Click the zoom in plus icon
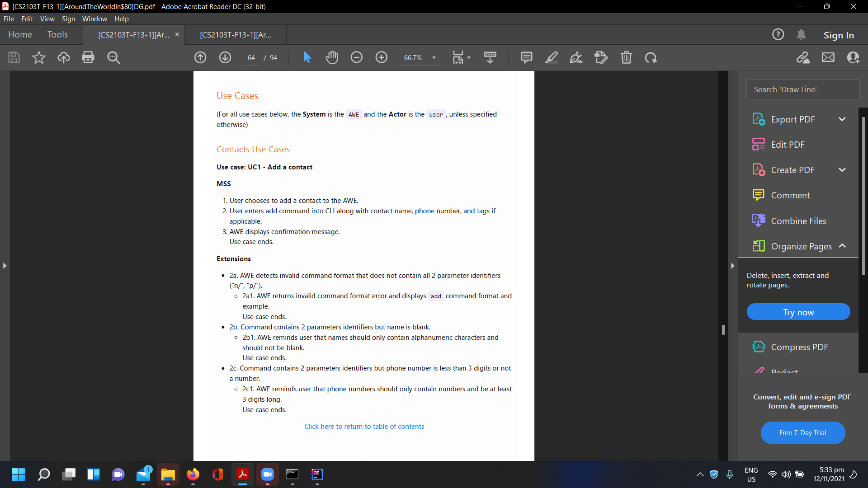The height and width of the screenshot is (488, 868). [382, 57]
